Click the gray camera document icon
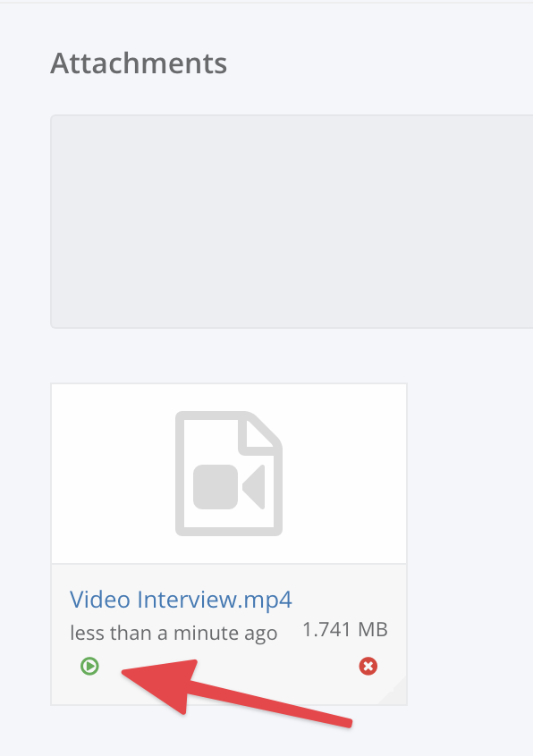Viewport: 533px width, 756px height. (x=229, y=474)
